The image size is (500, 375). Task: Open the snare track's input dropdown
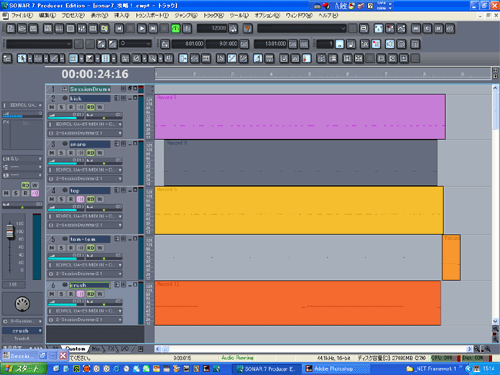(85, 170)
